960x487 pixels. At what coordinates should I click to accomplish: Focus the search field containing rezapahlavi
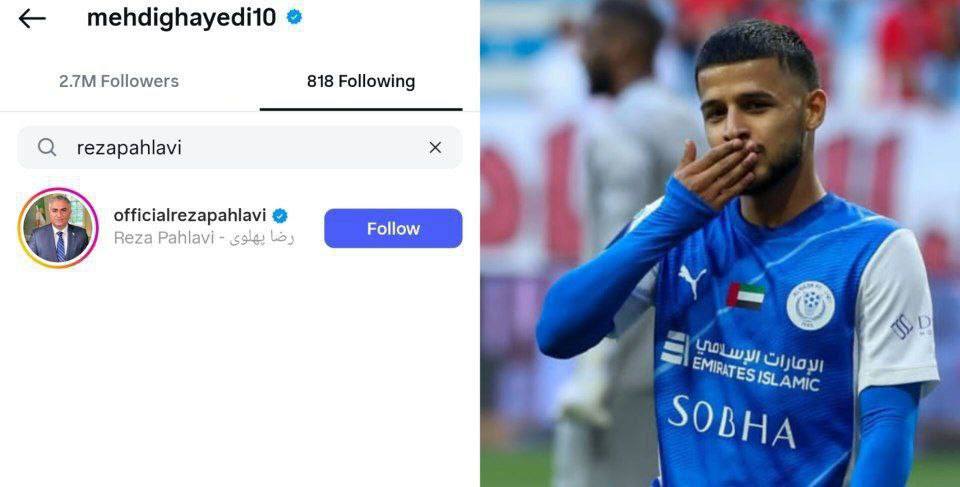point(240,147)
